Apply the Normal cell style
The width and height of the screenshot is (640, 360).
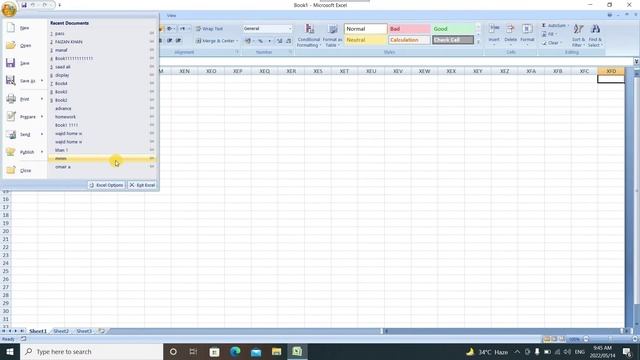365,29
